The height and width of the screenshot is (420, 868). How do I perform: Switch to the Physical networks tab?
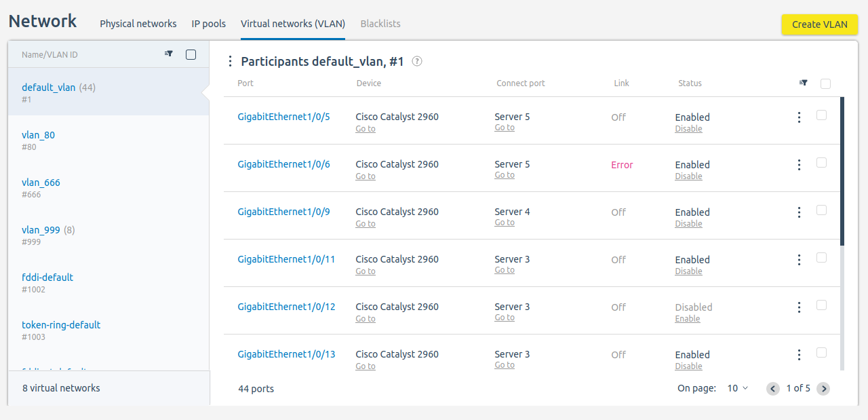(x=138, y=24)
